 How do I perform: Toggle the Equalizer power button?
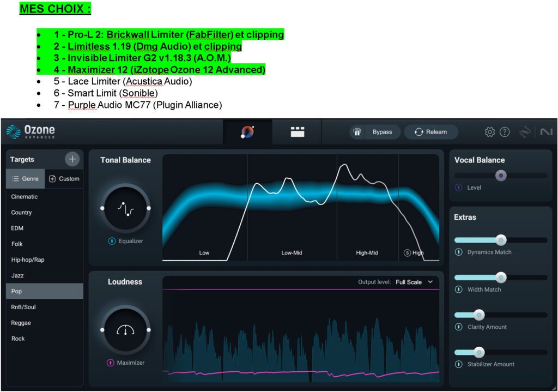[112, 241]
